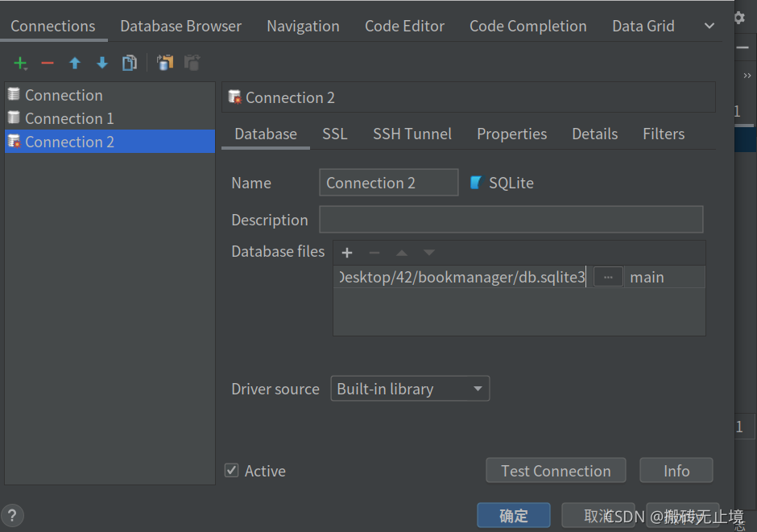
Task: Enable the Active checkbox
Action: click(x=231, y=470)
